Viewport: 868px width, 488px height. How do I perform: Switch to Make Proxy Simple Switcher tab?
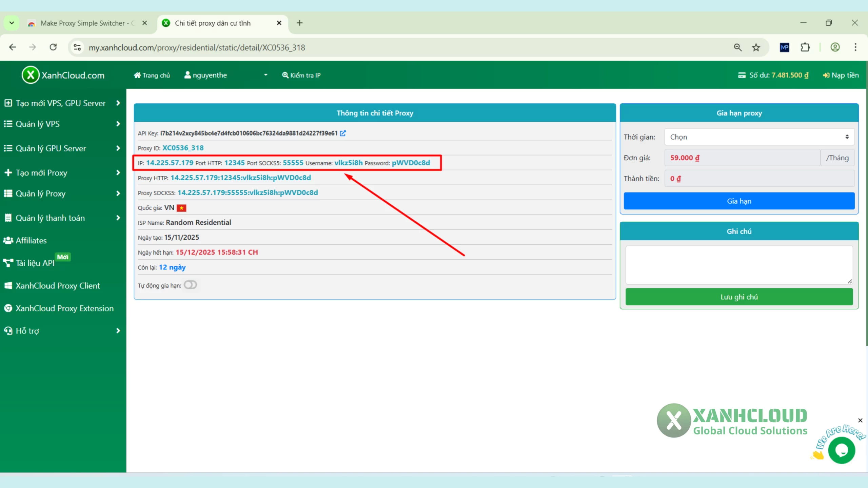(x=83, y=23)
